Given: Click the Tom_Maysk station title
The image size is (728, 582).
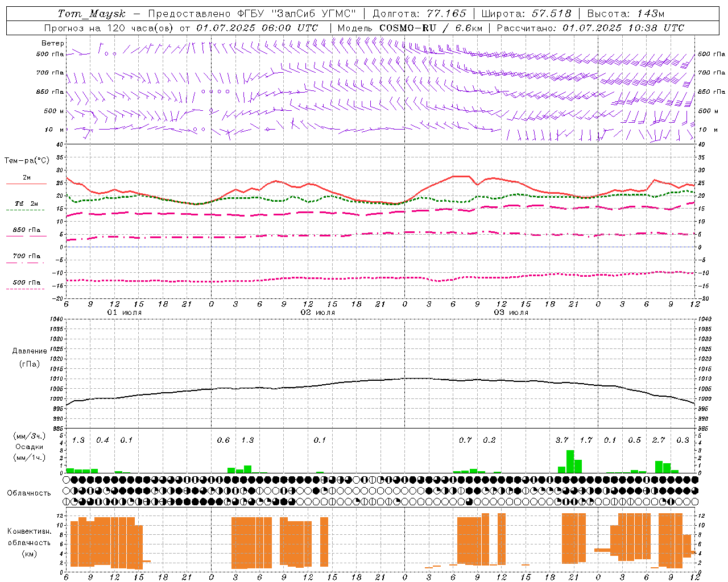Looking at the screenshot, I should (92, 14).
